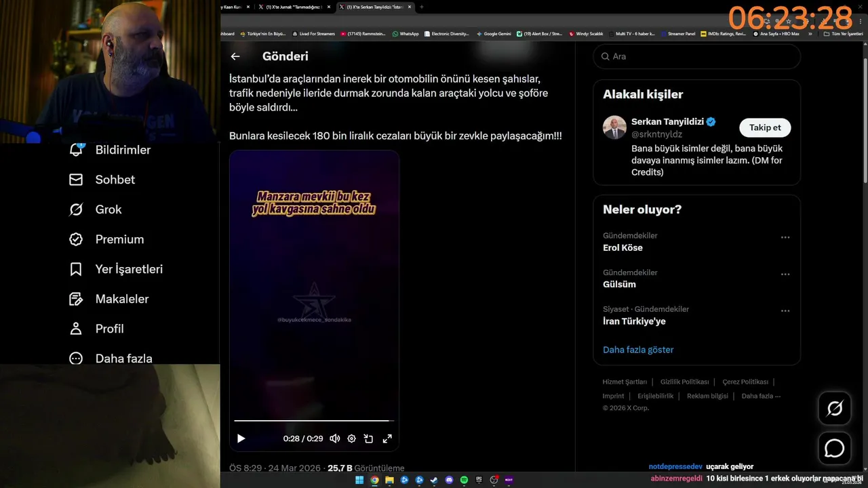Image resolution: width=868 pixels, height=488 pixels.
Task: Click the Bildirimler bell icon
Action: 76,150
